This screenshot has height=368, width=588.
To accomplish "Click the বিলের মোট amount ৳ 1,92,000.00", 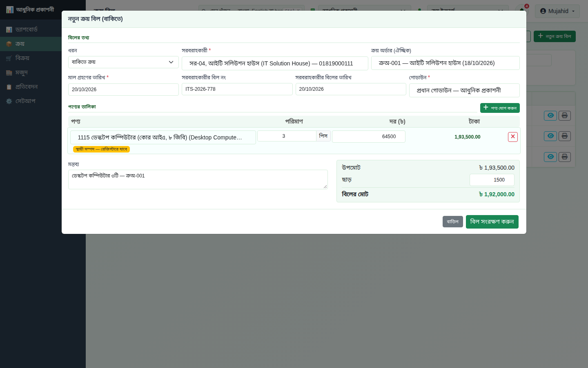I will (x=497, y=194).
